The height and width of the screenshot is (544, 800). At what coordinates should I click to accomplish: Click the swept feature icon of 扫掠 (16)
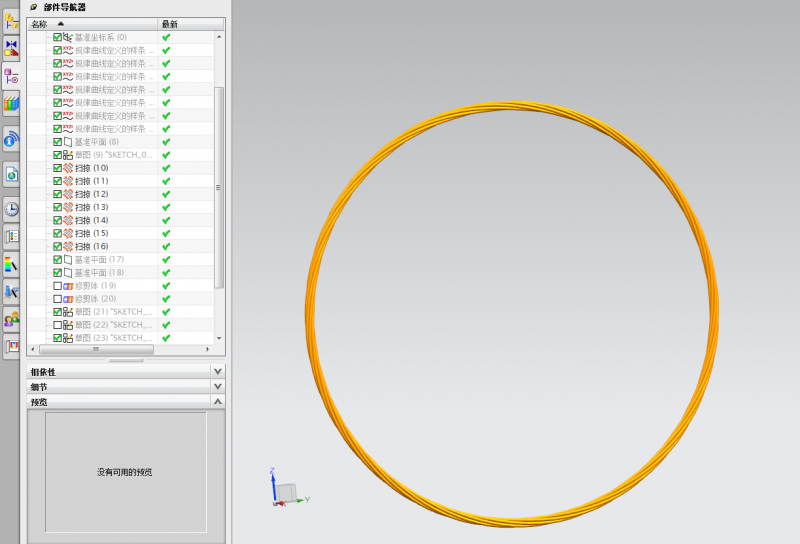tap(68, 246)
